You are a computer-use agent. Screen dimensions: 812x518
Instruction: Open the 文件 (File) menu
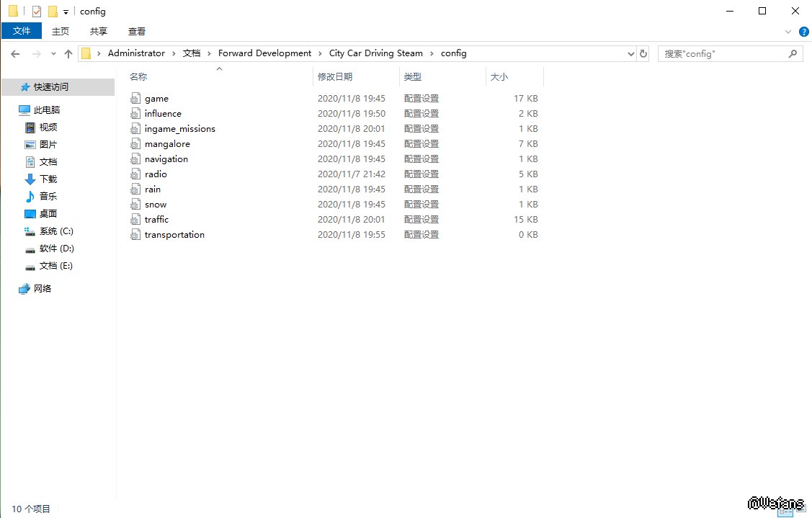pyautogui.click(x=22, y=31)
